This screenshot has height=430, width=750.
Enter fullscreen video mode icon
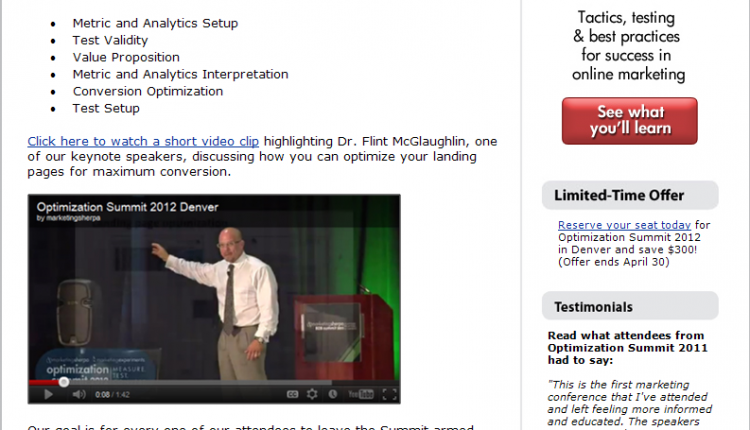pyautogui.click(x=389, y=394)
